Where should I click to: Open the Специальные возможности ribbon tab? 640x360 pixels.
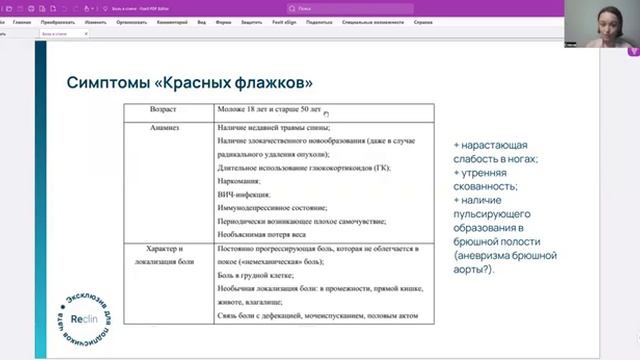tap(373, 22)
